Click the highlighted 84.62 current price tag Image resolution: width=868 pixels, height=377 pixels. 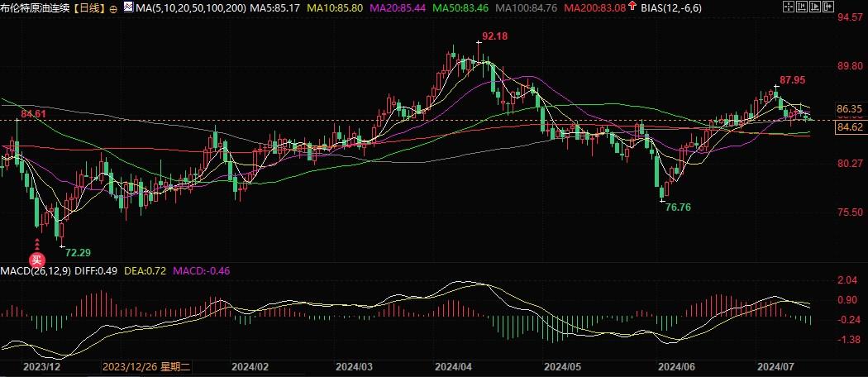tap(851, 127)
